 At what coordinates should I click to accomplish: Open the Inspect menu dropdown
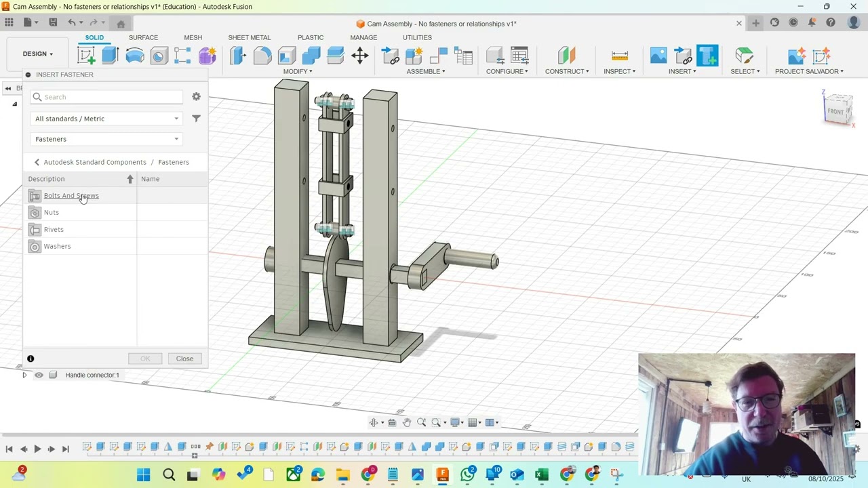coord(619,71)
